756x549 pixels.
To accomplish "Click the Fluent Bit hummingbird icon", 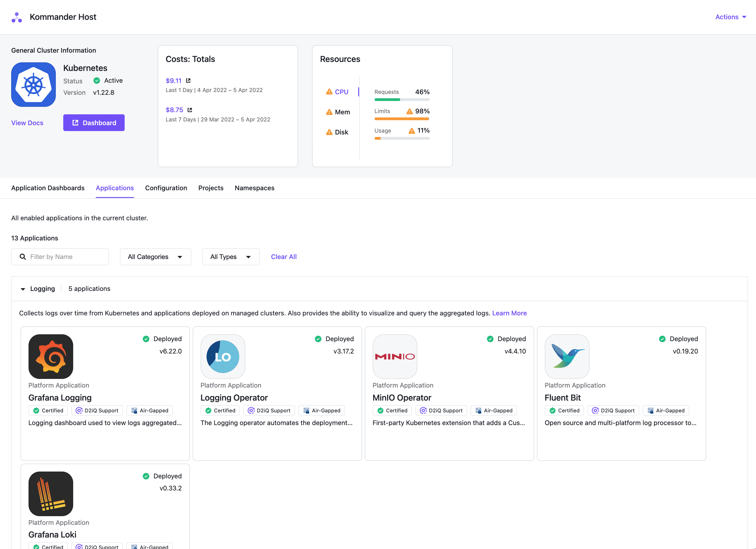I will pos(567,357).
